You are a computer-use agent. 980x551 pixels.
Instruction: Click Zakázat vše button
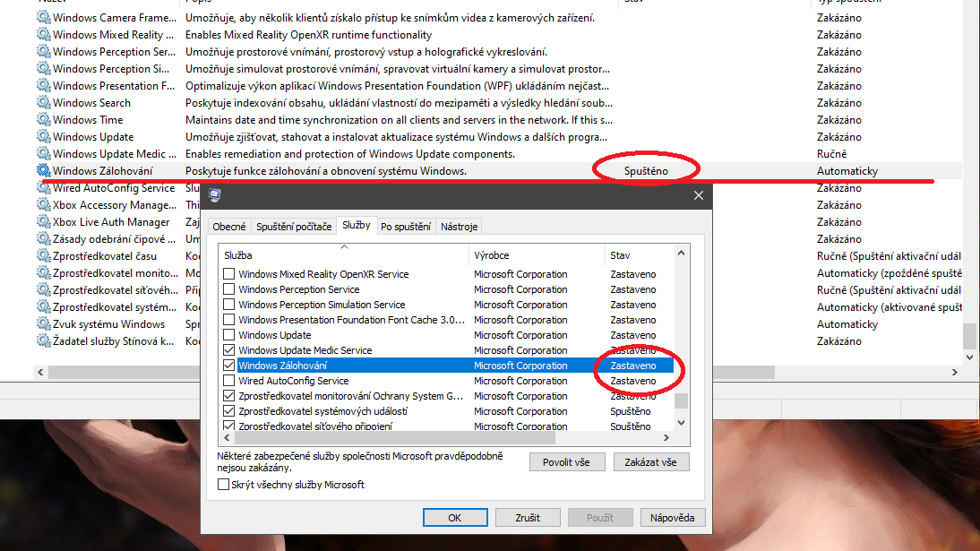pos(650,462)
